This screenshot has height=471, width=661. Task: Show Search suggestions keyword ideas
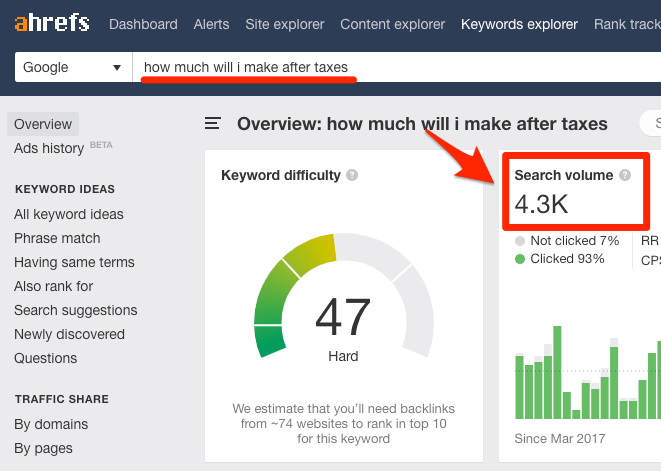click(76, 310)
